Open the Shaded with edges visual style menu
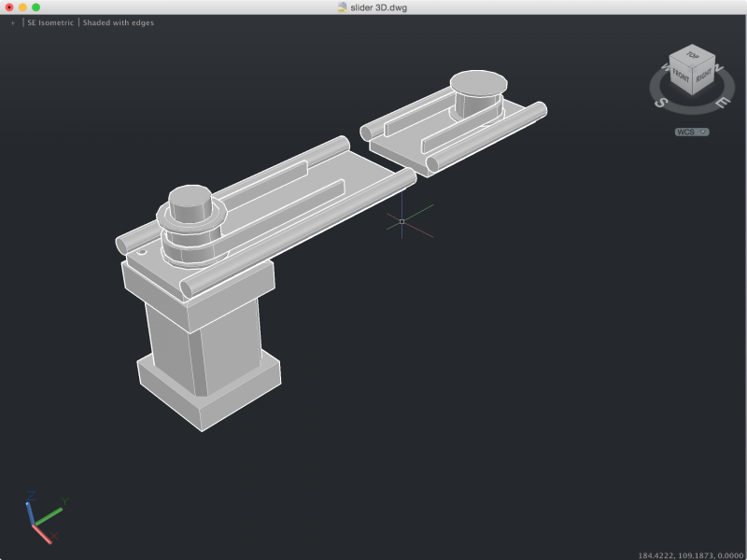This screenshot has height=560, width=747. 119,22
